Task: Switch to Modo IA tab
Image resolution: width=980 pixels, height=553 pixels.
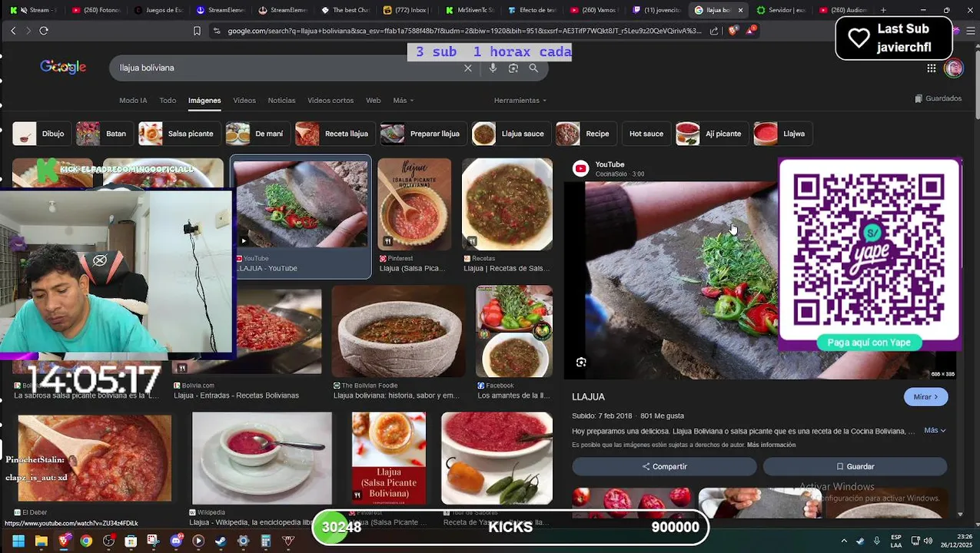Action: click(133, 101)
